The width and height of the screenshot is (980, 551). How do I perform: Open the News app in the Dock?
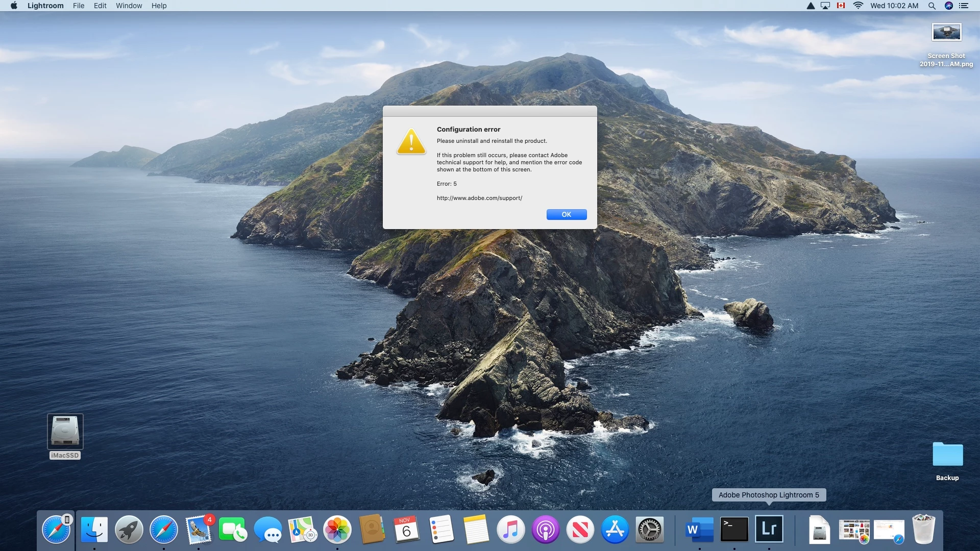coord(580,530)
